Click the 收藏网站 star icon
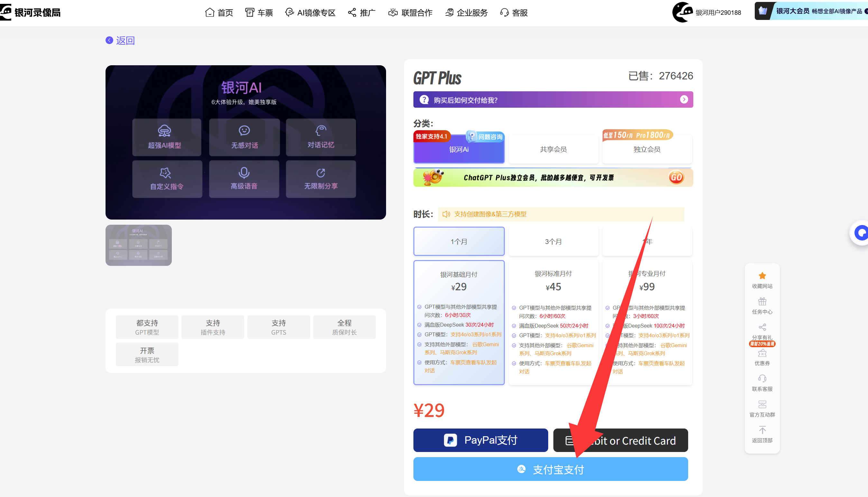868x497 pixels. coord(762,276)
